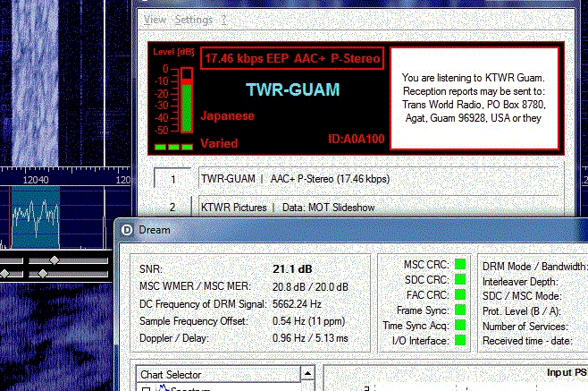Viewport: 588px width, 391px height.
Task: Click lower left slider handle in SDR window
Action: click(4, 274)
